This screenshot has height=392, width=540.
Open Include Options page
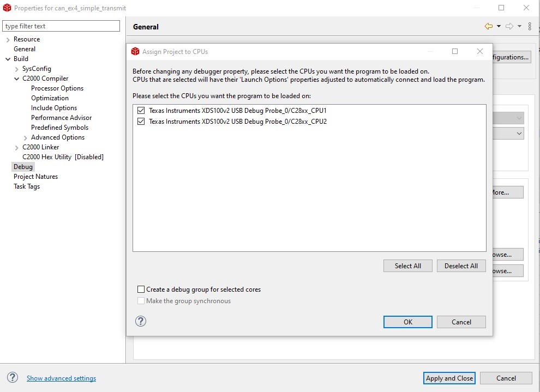(54, 108)
